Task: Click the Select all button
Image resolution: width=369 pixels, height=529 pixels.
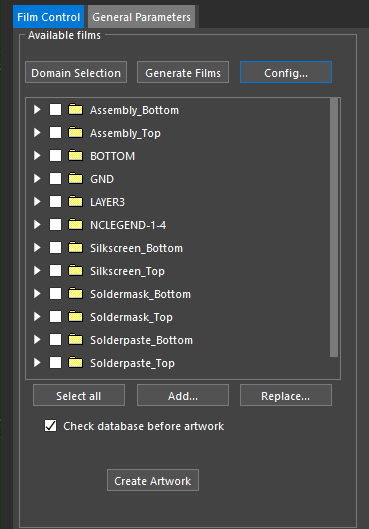Action: coord(79,395)
